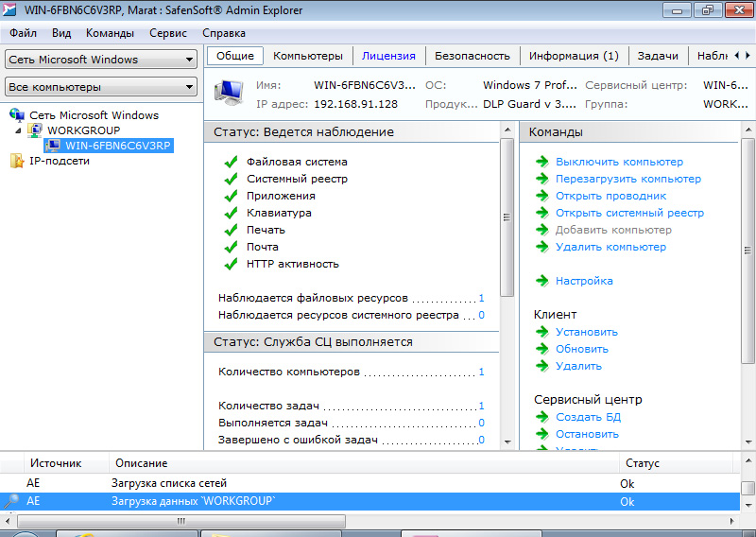Screen dimensions: 756x537
Task: Click the checkmark icon for Системный реестр
Action: (x=231, y=179)
